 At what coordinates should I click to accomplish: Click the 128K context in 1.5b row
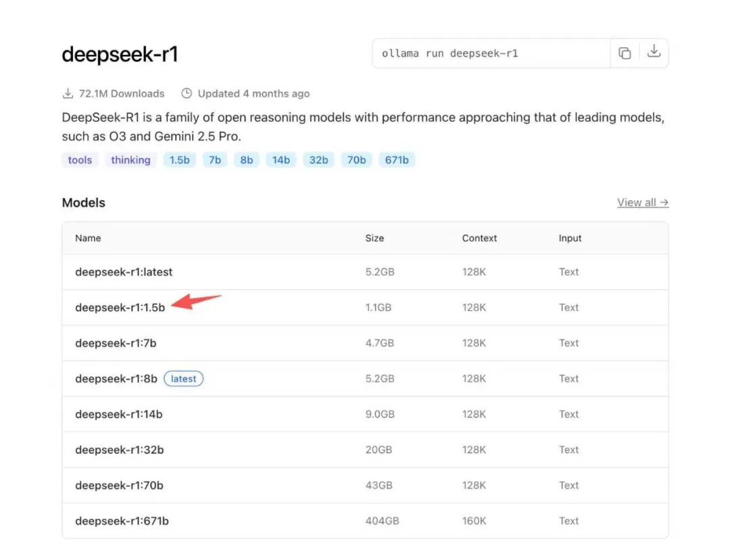[474, 308]
